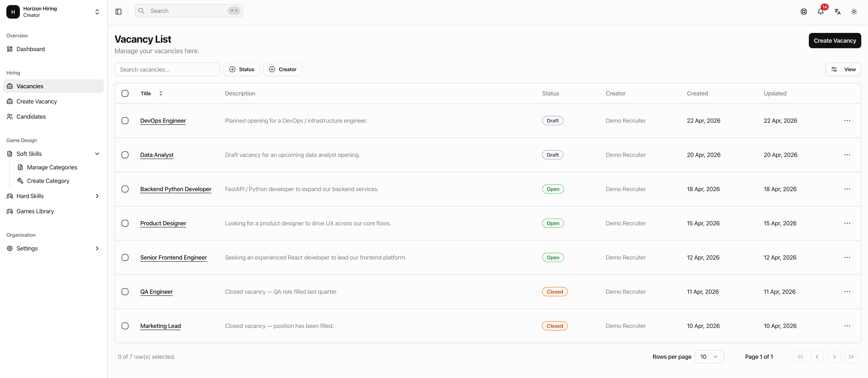
Task: Open Vacancies in the sidebar
Action: point(54,86)
